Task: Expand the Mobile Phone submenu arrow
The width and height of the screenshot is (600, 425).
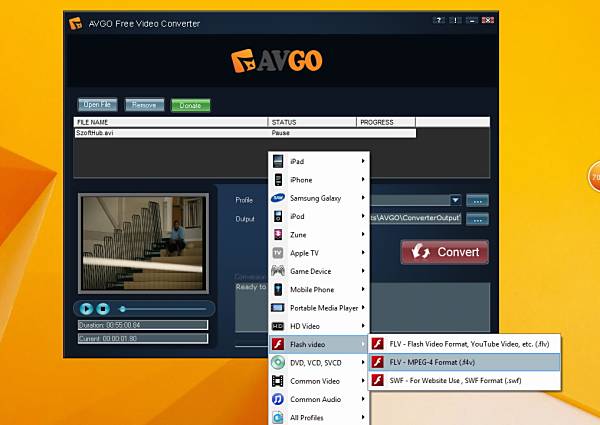Action: (363, 289)
